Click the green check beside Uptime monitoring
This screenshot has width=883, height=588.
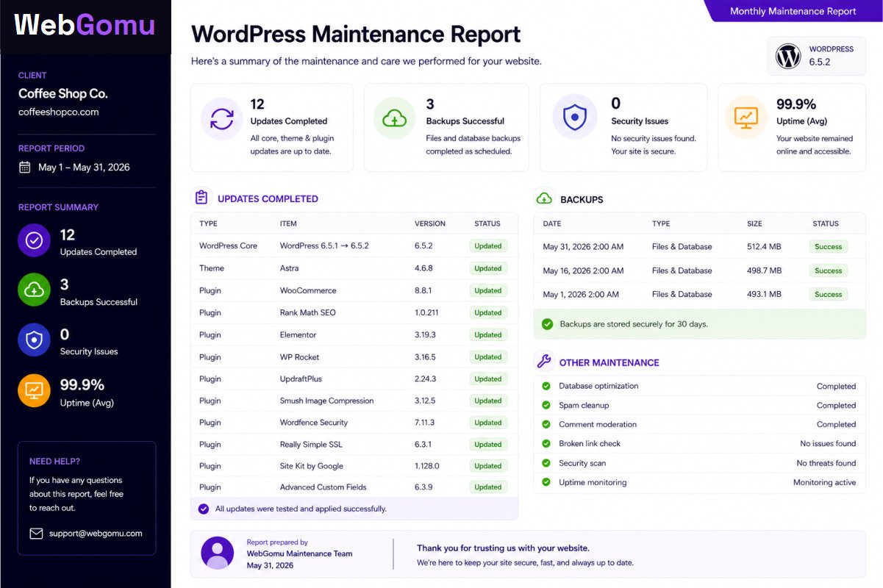point(546,482)
